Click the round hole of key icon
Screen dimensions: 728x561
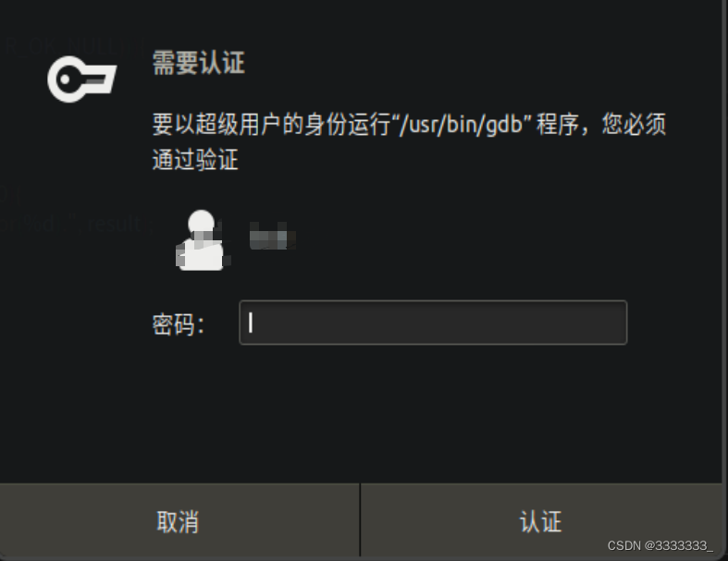click(65, 79)
